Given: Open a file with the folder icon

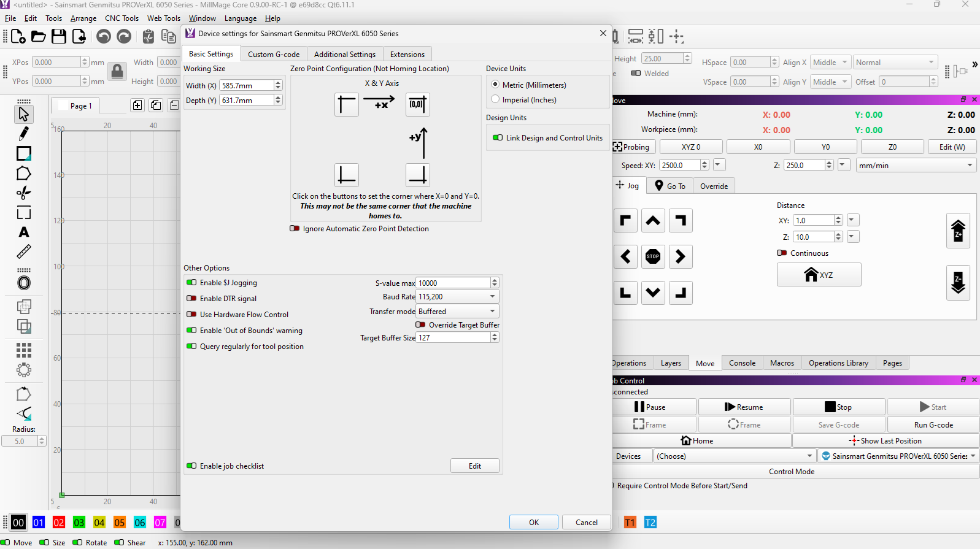Looking at the screenshot, I should (39, 37).
